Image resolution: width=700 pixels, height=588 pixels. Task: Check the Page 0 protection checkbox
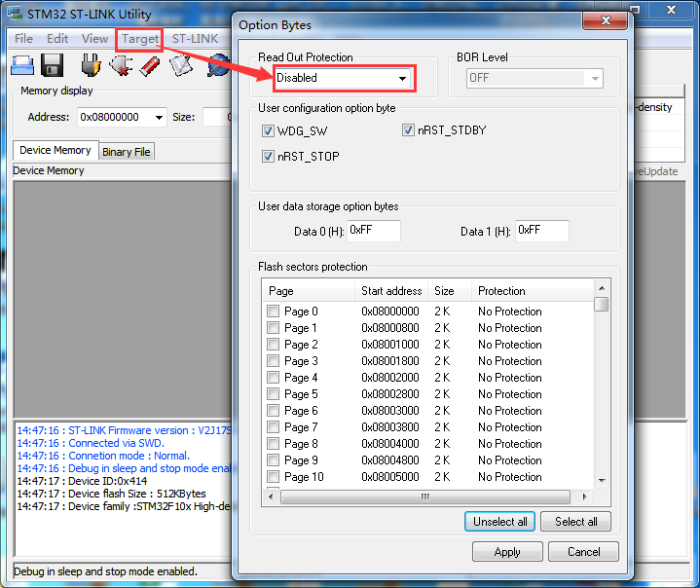coord(273,311)
